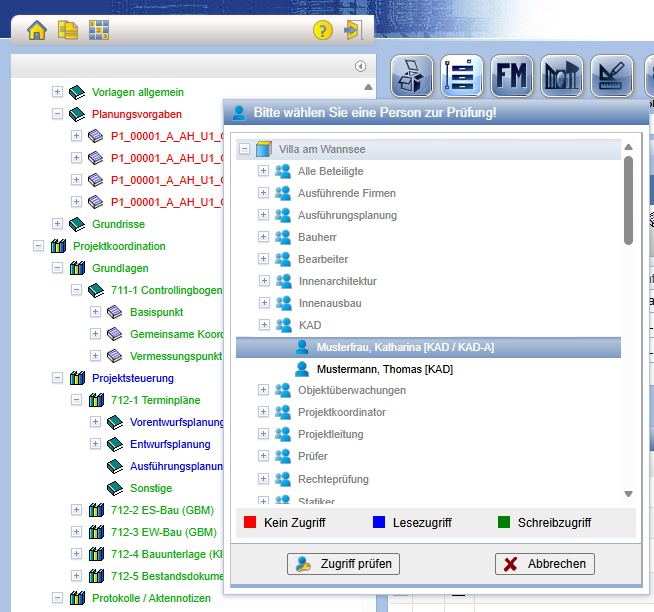This screenshot has height=612, width=654.
Task: Click the numbered grid icon
Action: pos(99,30)
